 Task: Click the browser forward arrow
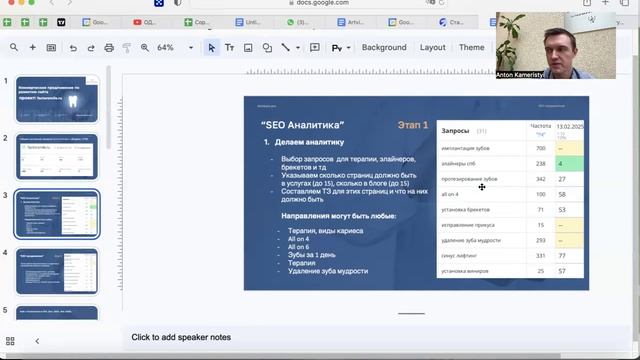pos(69,3)
